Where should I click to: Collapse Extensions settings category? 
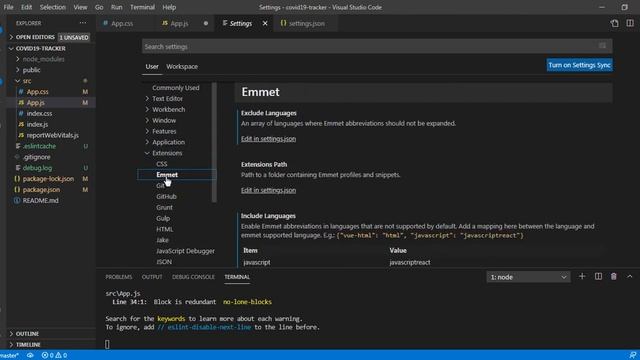pos(167,153)
